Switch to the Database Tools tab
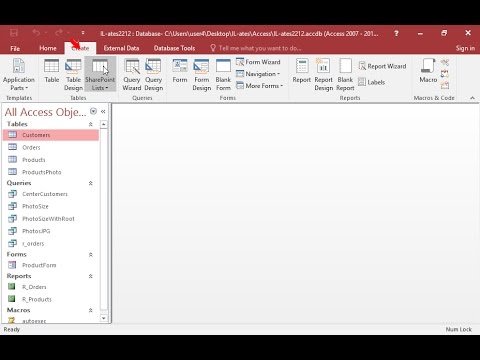The image size is (480, 360). click(x=174, y=48)
